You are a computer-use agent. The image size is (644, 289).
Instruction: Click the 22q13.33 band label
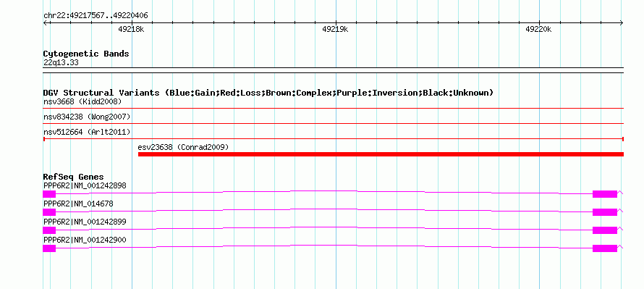pos(61,63)
